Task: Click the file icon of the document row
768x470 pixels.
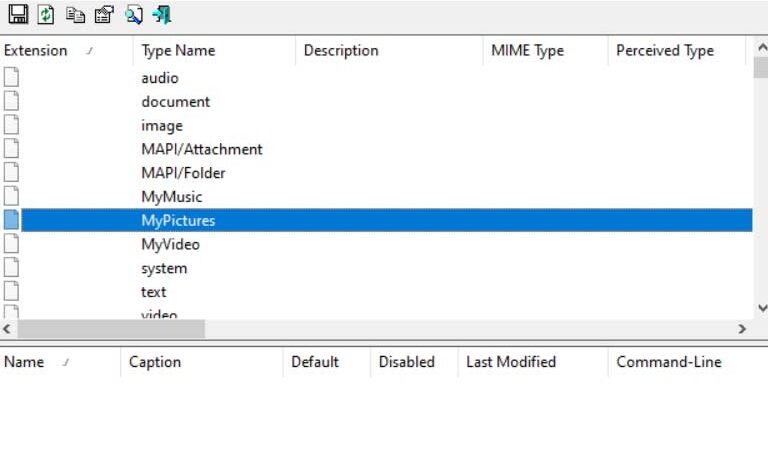Action: pyautogui.click(x=11, y=101)
